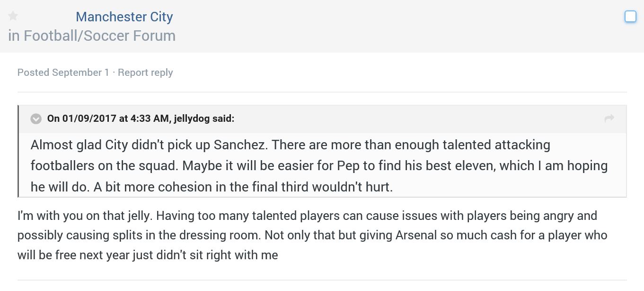This screenshot has height=291, width=644.
Task: Go to the Football/Soccer Forum
Action: click(x=99, y=36)
